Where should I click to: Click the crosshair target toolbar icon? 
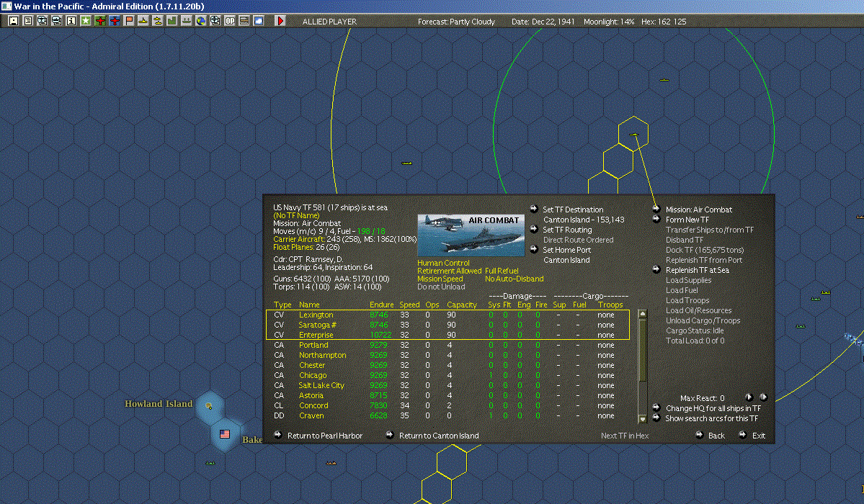pyautogui.click(x=215, y=21)
